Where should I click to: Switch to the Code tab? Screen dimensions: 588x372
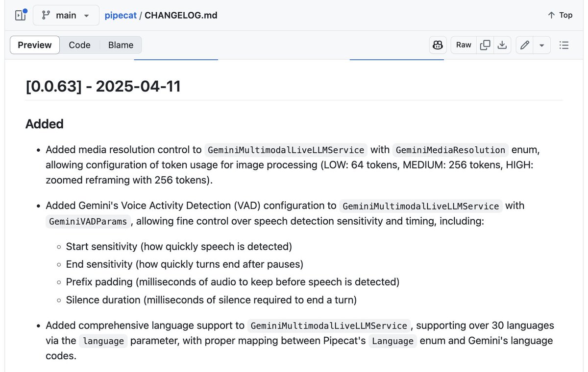pos(79,45)
